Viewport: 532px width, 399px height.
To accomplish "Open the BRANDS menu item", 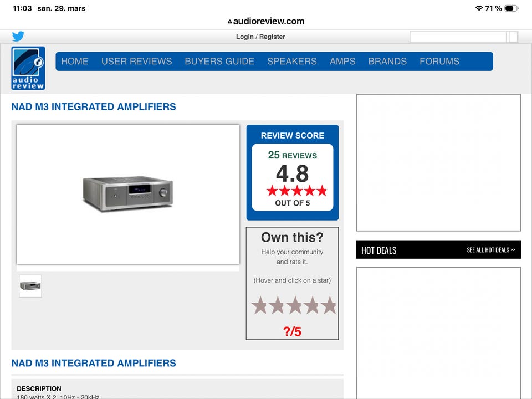I will pyautogui.click(x=387, y=62).
